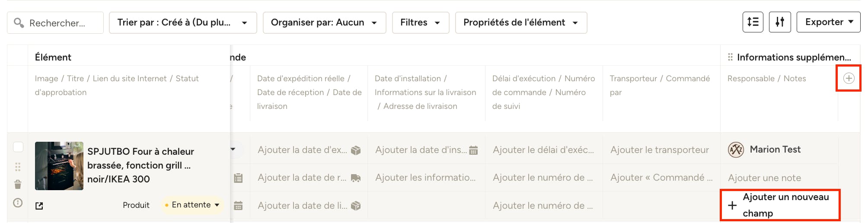Open the Exporter menu
This screenshot has height=223, width=868.
point(829,22)
